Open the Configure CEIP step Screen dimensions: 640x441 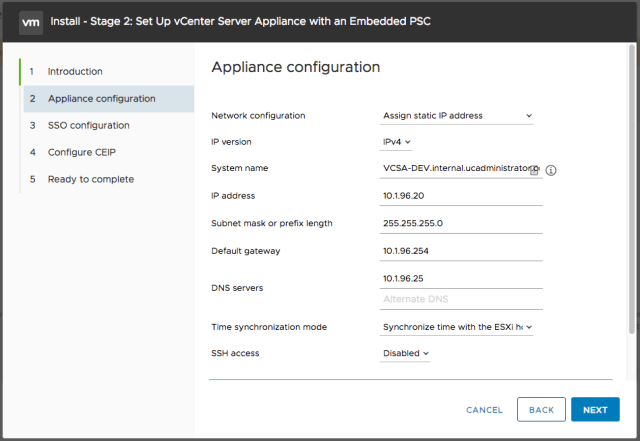click(83, 152)
